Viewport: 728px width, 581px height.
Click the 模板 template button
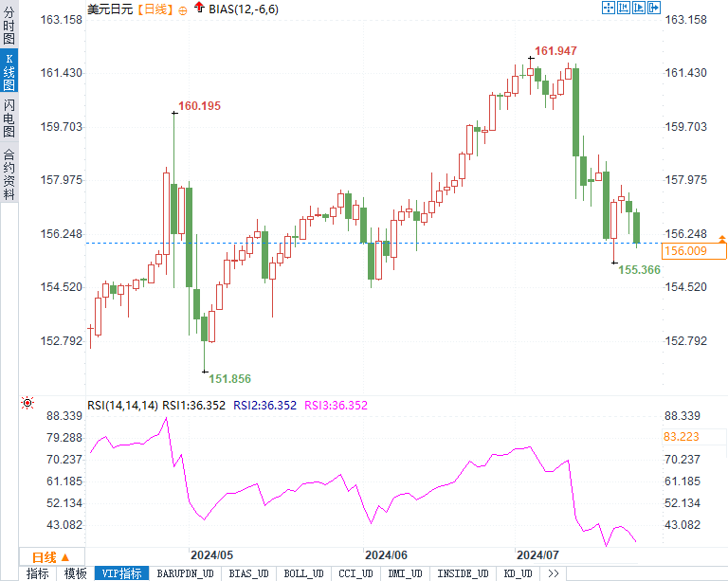(x=75, y=573)
